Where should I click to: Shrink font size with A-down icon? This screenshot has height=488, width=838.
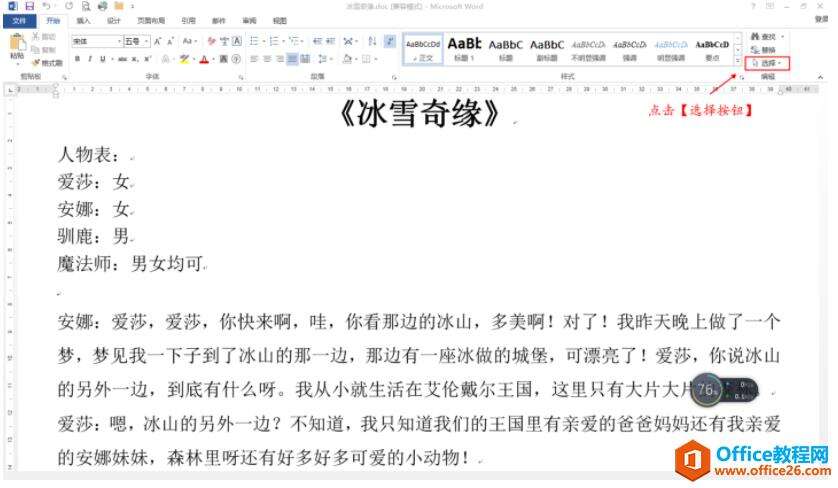click(170, 41)
